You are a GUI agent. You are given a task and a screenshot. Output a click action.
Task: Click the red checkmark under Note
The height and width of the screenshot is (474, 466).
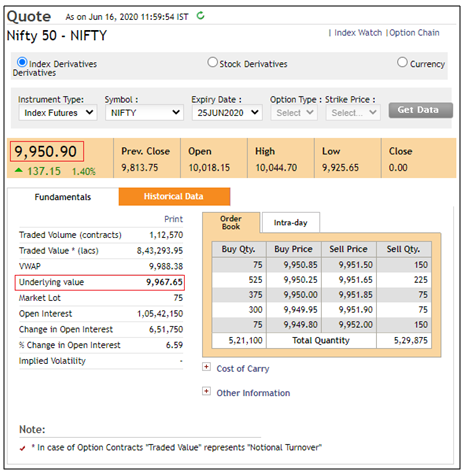point(22,448)
